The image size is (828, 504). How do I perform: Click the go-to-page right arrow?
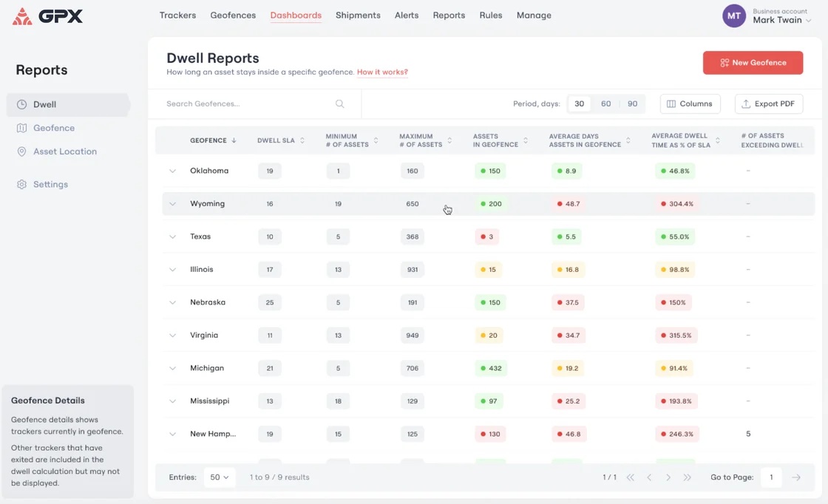tap(796, 477)
